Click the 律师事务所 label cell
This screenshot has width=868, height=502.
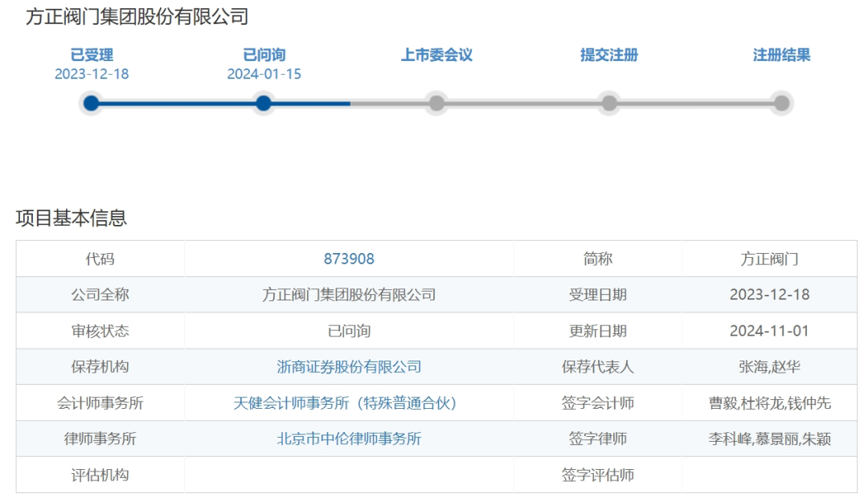point(100,439)
